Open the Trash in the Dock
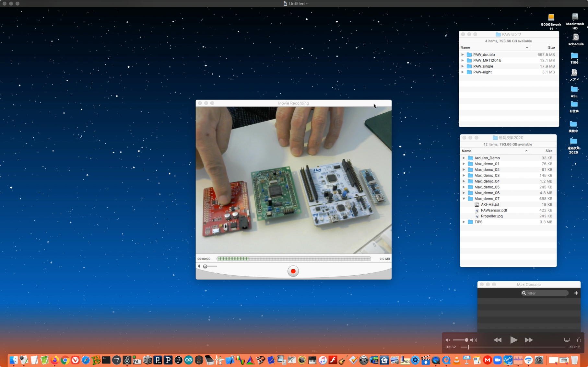This screenshot has width=588, height=367. pyautogui.click(x=574, y=360)
